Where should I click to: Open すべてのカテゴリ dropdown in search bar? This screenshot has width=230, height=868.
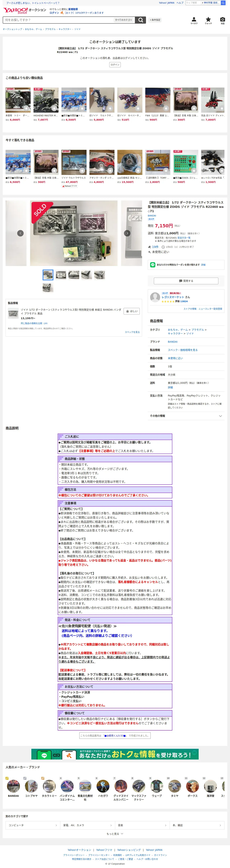point(123,20)
